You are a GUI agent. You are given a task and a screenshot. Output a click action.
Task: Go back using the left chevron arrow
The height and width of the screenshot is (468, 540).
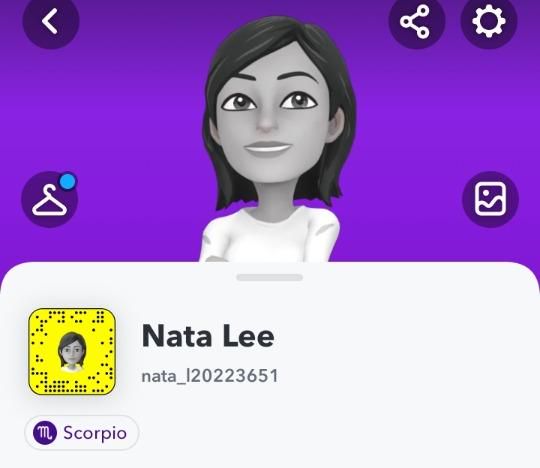[x=51, y=21]
